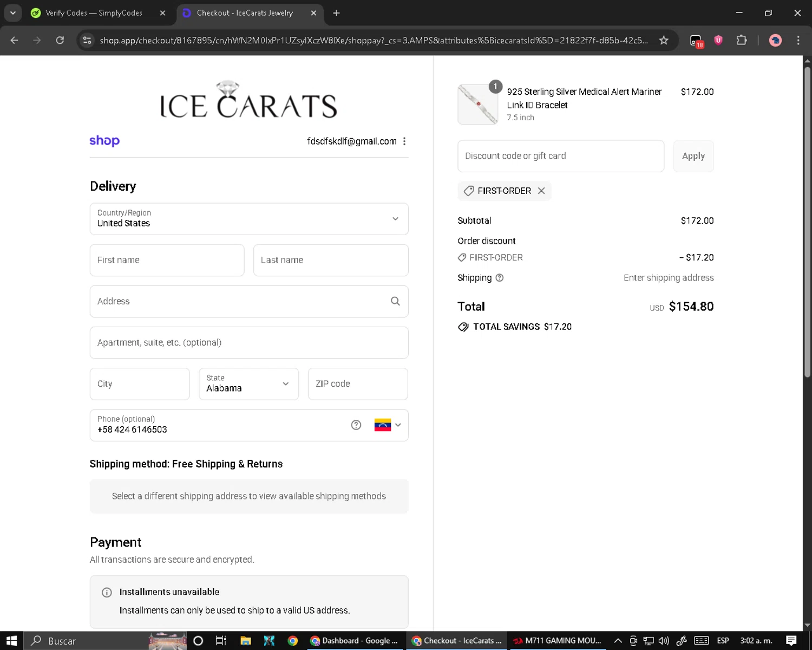Open the taskbar volume icon
Image resolution: width=812 pixels, height=650 pixels.
pos(664,641)
